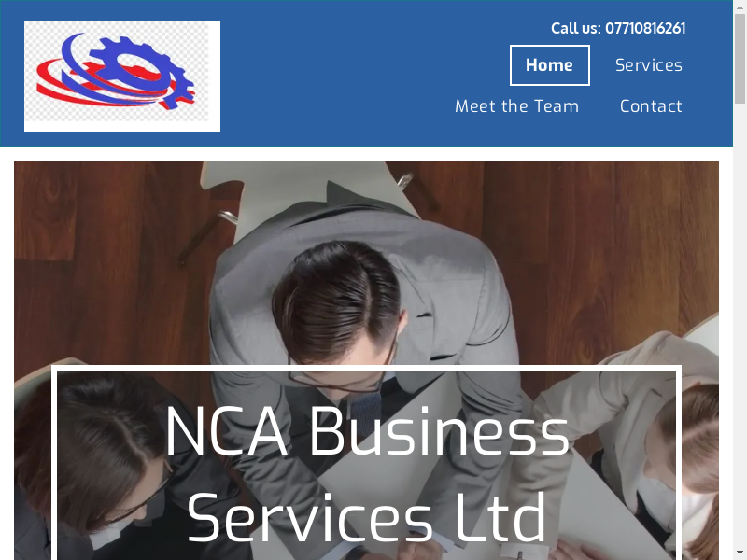Call the phone number 07710816261

645,29
